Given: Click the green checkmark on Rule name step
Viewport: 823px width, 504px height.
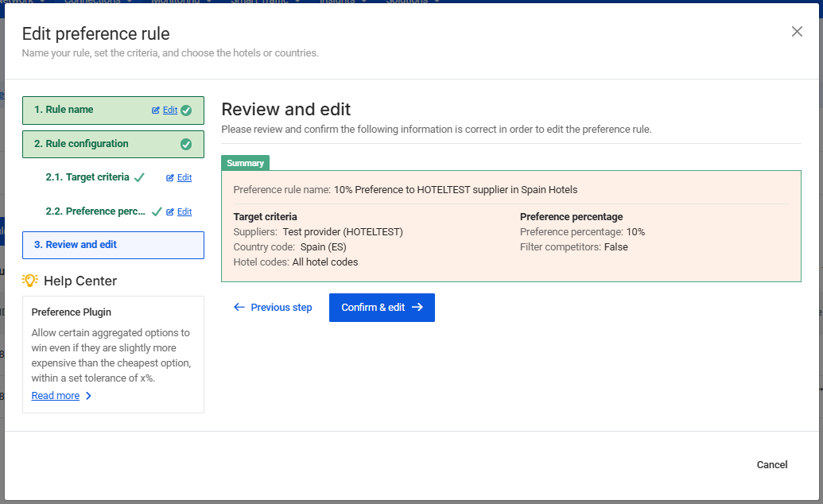Looking at the screenshot, I should 186,110.
